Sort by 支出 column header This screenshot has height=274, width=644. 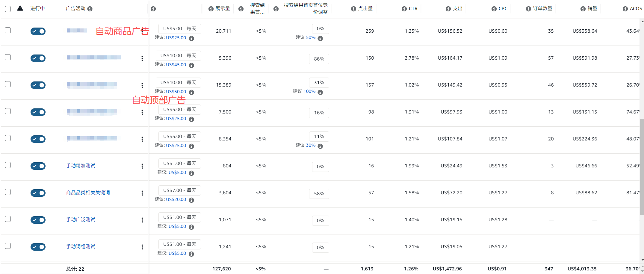457,9
